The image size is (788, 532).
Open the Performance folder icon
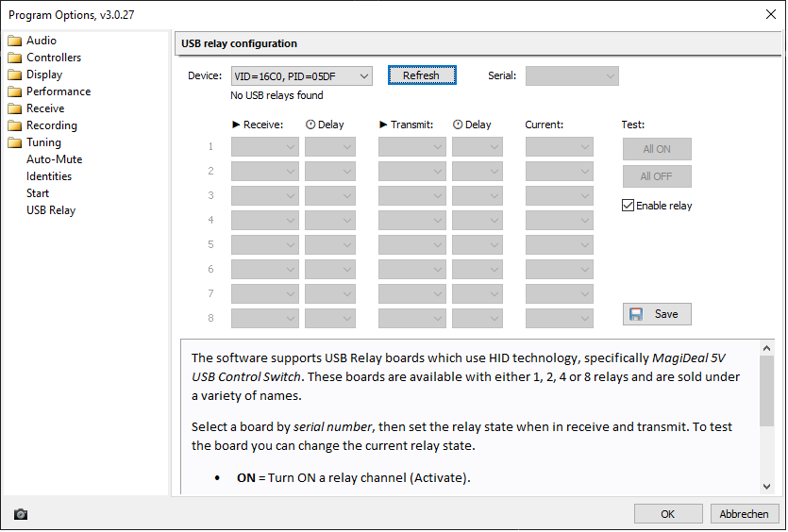(x=14, y=91)
